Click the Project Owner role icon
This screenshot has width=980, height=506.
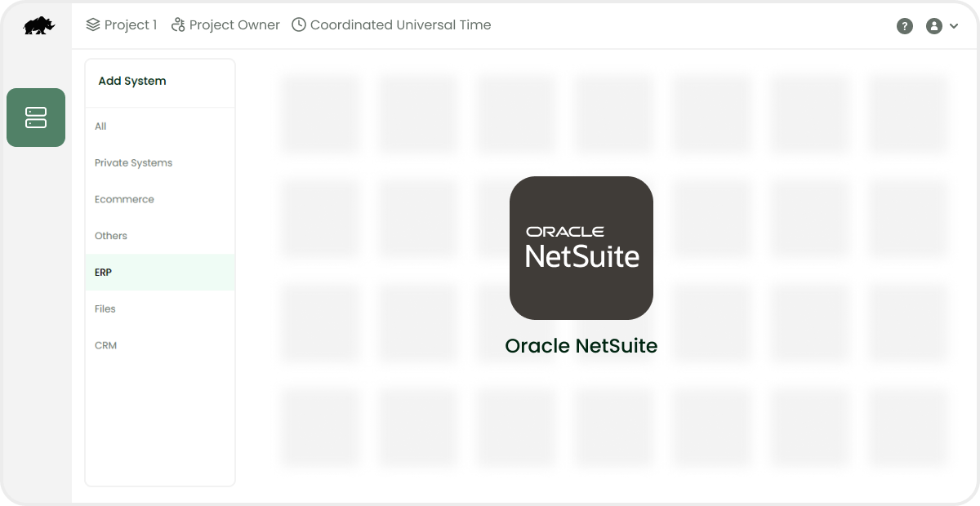(x=178, y=25)
